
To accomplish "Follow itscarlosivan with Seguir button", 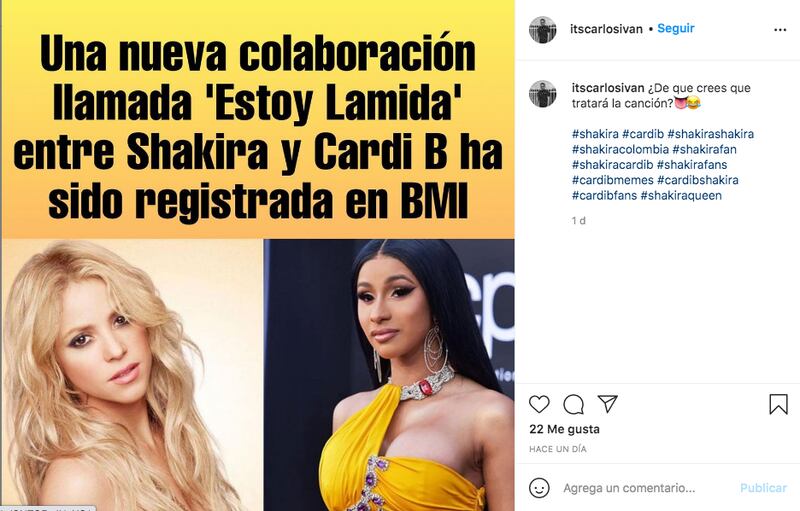I will 676,29.
